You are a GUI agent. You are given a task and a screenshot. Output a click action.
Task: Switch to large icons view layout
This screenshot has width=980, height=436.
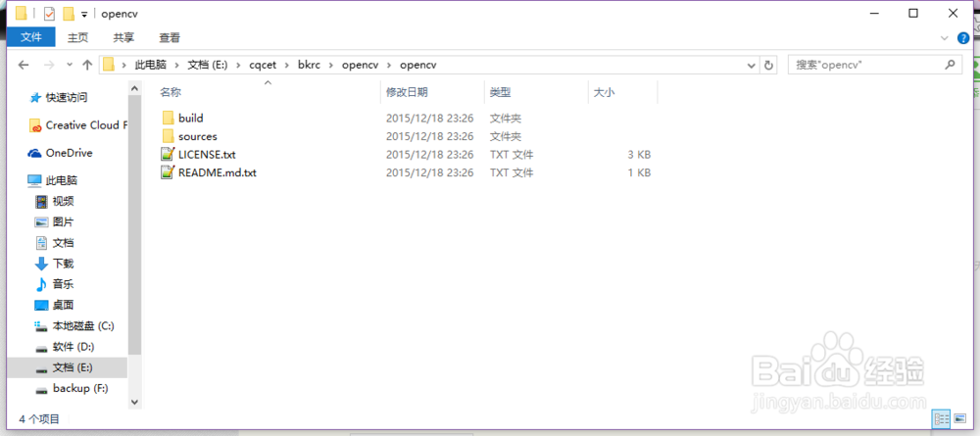(960, 418)
